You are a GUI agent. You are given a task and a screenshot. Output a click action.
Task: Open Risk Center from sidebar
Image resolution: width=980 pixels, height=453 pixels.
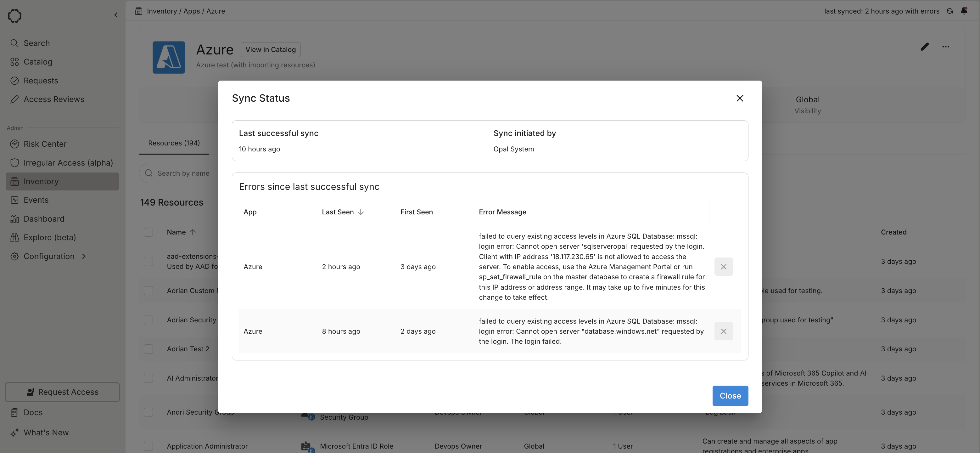click(x=45, y=144)
